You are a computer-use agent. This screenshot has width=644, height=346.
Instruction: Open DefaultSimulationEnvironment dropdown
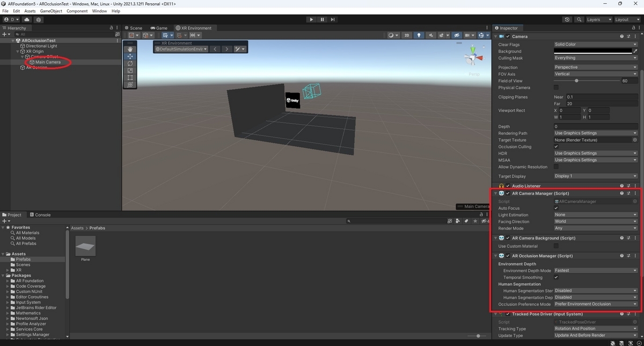click(x=181, y=49)
